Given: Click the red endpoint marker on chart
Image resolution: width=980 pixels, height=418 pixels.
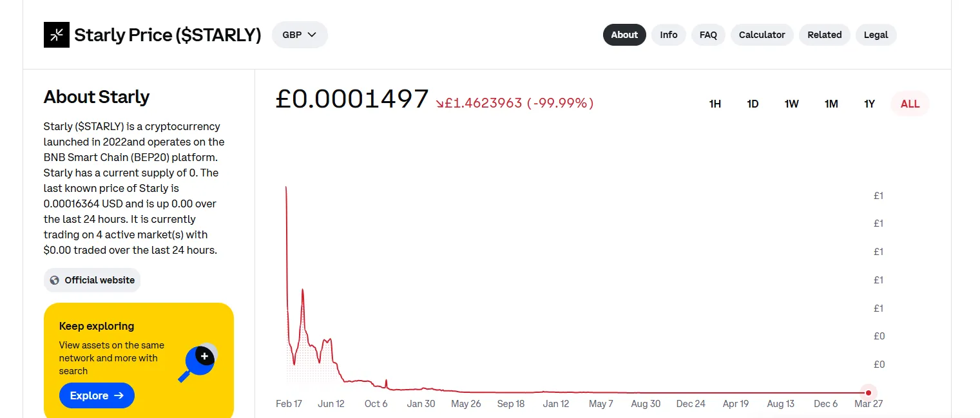Looking at the screenshot, I should [x=869, y=393].
